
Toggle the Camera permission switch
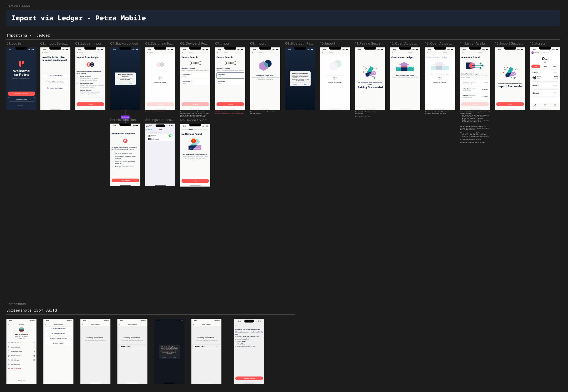click(x=170, y=136)
